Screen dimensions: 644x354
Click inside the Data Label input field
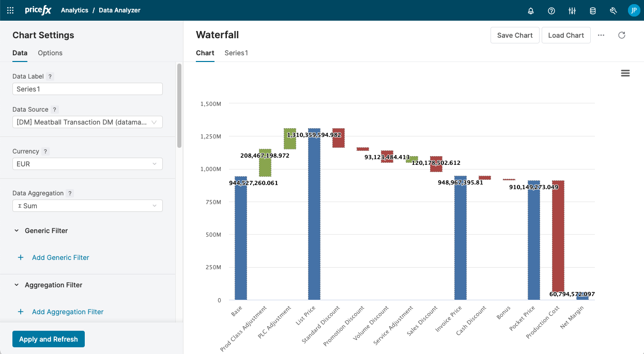tap(87, 89)
